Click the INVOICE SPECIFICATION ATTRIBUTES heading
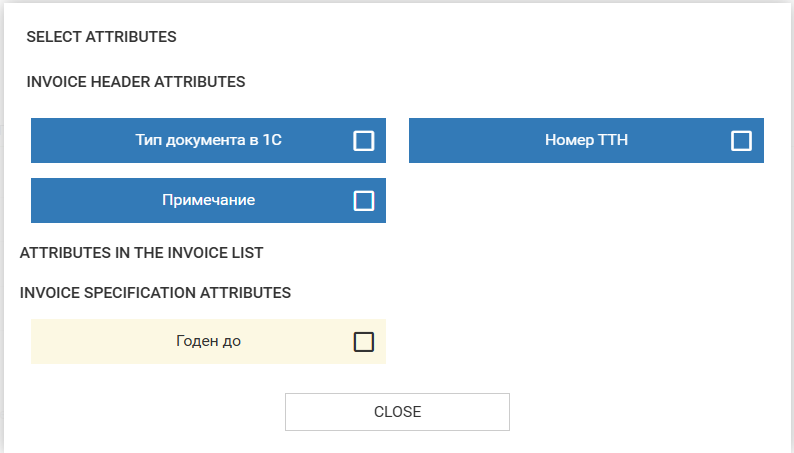 (155, 293)
